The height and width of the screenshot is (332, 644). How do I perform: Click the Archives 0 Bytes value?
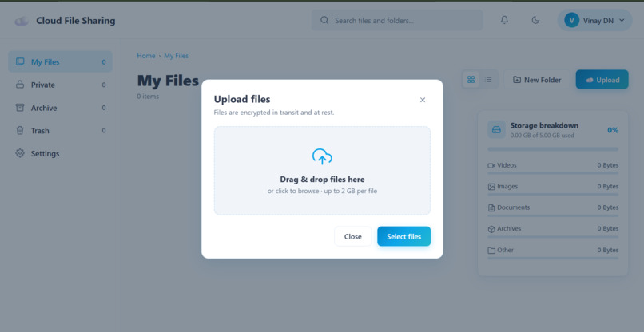(608, 228)
